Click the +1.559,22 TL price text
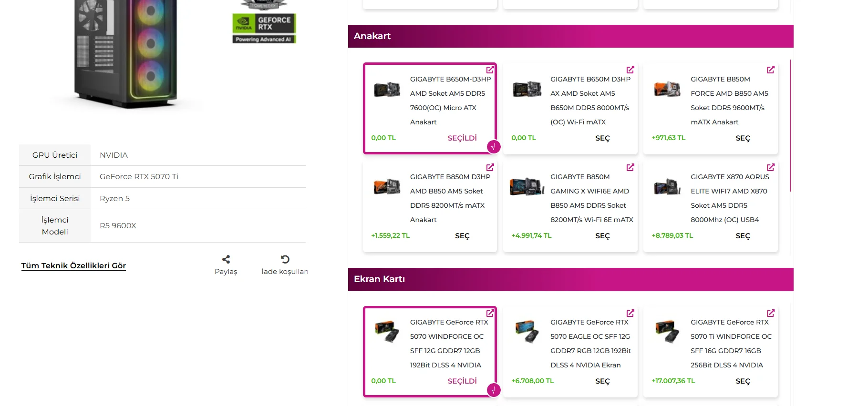The height and width of the screenshot is (406, 868). click(x=390, y=235)
